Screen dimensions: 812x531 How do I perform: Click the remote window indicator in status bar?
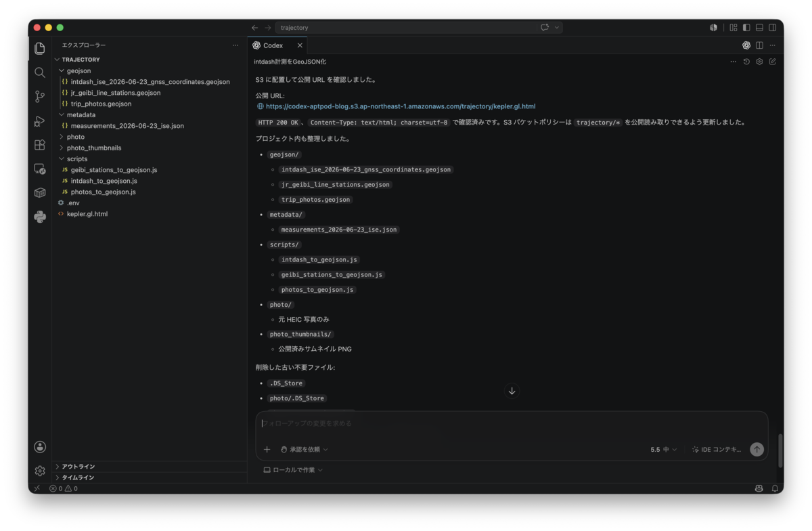point(37,488)
